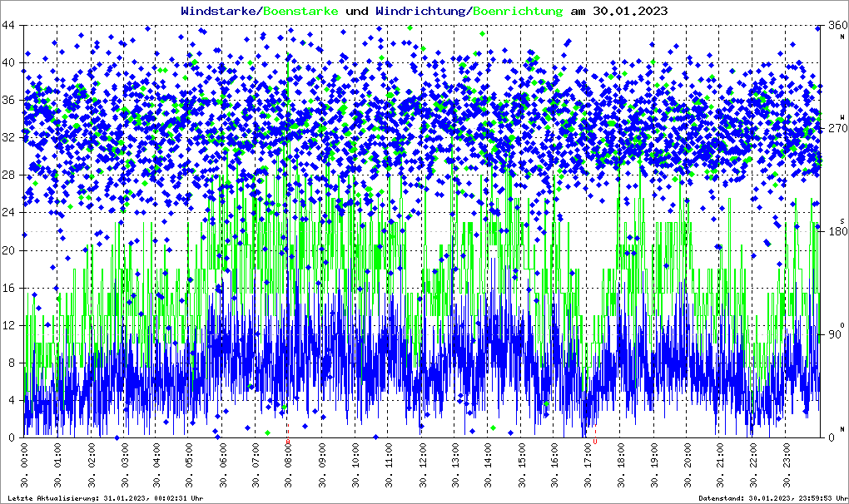This screenshot has height=504, width=849.
Task: Click the "20" wind strength axis label
Action: pyautogui.click(x=7, y=250)
